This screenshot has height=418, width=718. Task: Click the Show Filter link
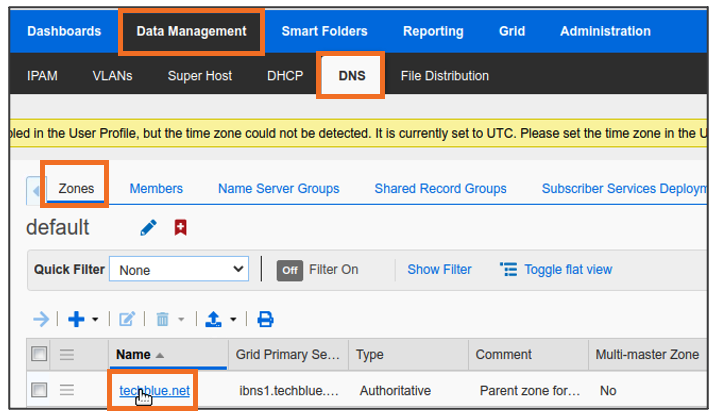click(x=439, y=270)
